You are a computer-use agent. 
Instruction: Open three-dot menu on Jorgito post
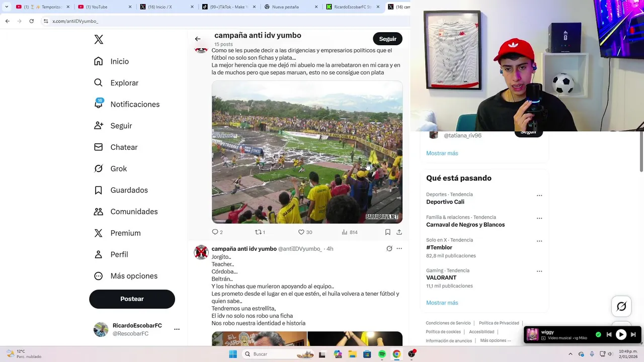(399, 248)
